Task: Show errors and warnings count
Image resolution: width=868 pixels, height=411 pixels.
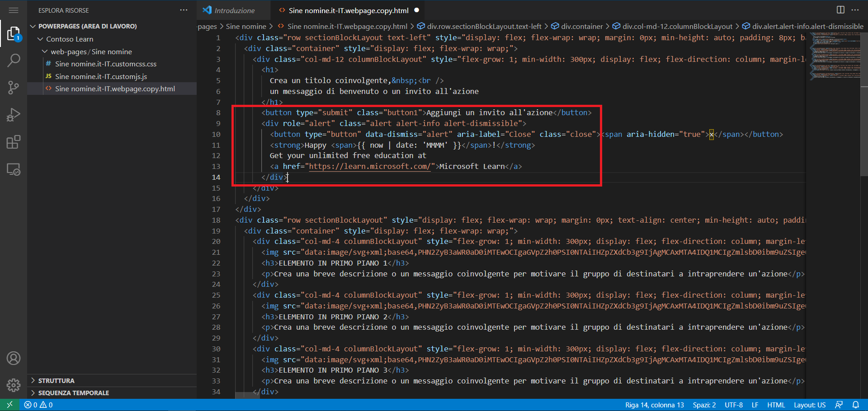Action: pos(38,405)
